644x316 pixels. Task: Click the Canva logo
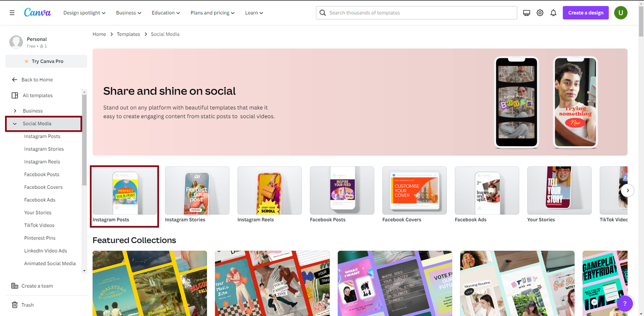(37, 13)
